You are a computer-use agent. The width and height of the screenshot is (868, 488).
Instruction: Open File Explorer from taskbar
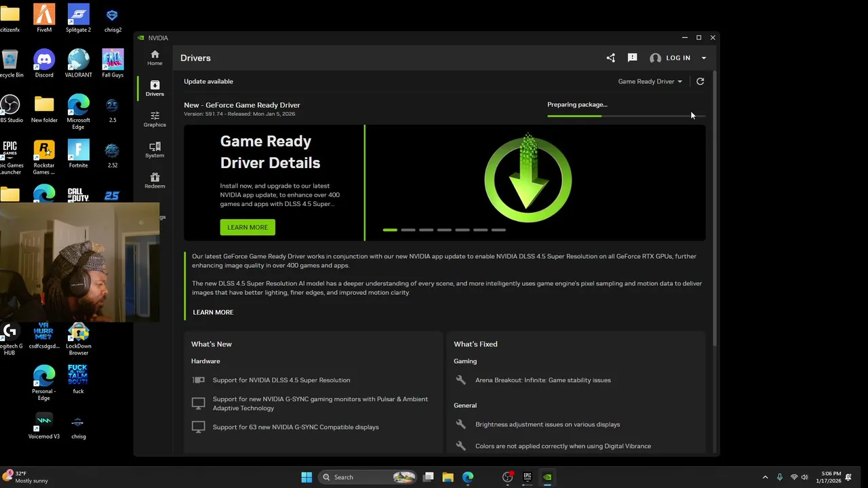click(x=448, y=477)
